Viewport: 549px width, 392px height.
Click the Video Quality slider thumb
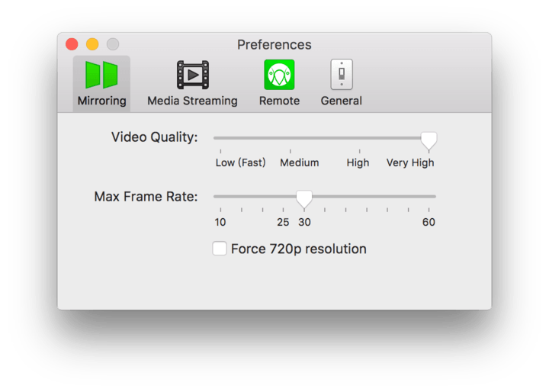coord(429,140)
